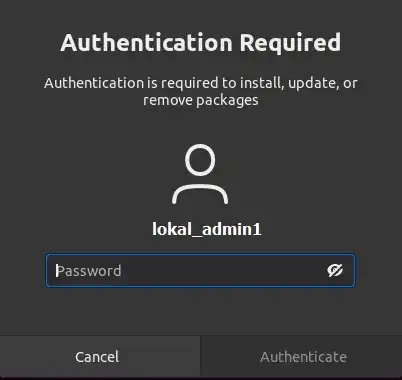The height and width of the screenshot is (380, 402).
Task: Reveal typed password using the eye icon
Action: coord(335,270)
